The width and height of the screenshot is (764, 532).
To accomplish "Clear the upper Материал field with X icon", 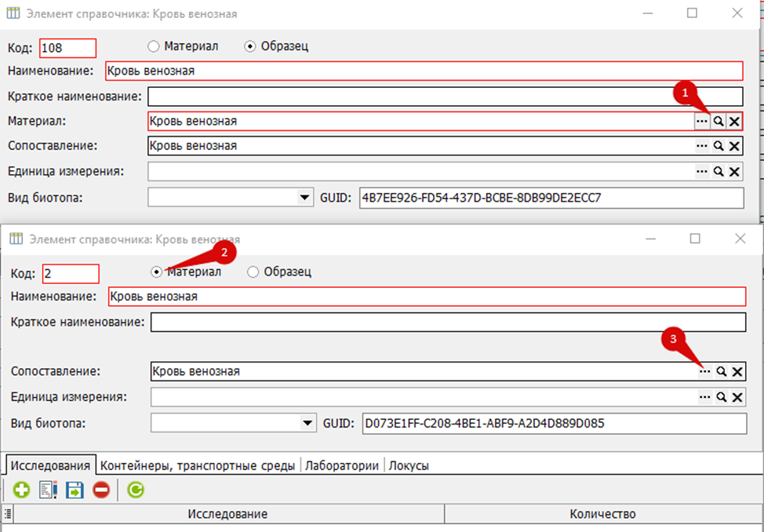I will (734, 121).
